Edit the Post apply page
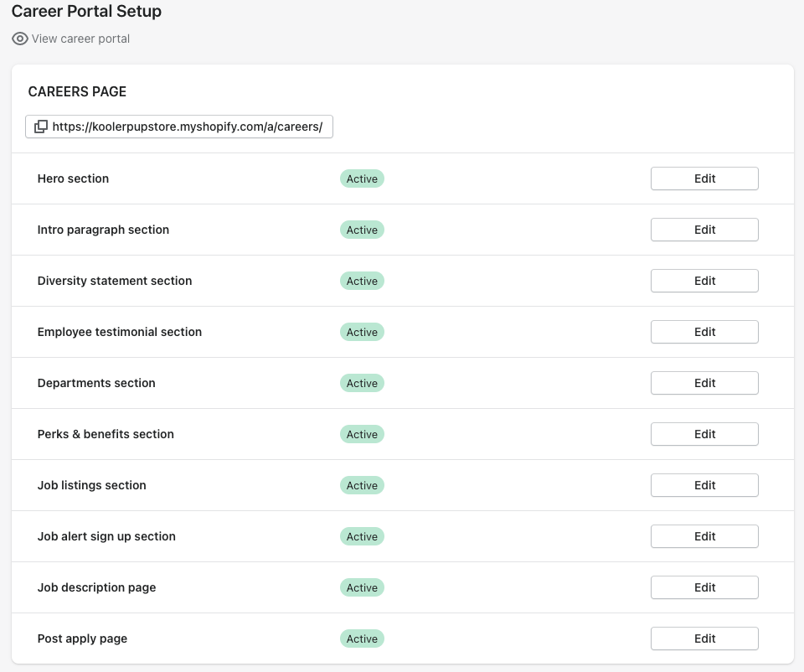Image resolution: width=804 pixels, height=672 pixels. click(703, 638)
